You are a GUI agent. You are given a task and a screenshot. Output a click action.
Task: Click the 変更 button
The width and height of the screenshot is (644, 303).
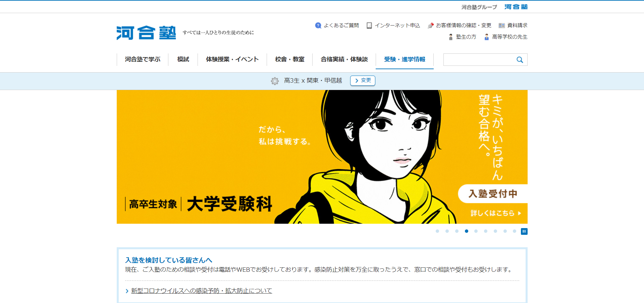[x=363, y=81]
